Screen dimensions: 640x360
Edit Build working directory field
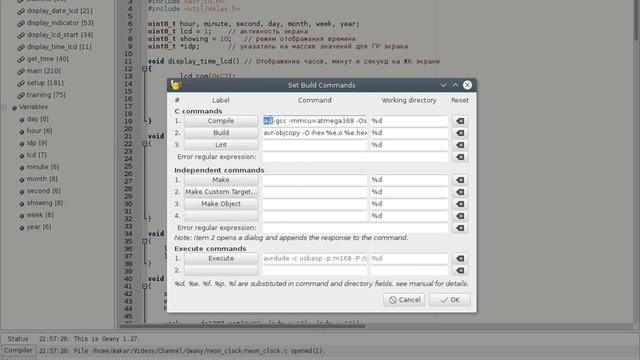point(409,133)
